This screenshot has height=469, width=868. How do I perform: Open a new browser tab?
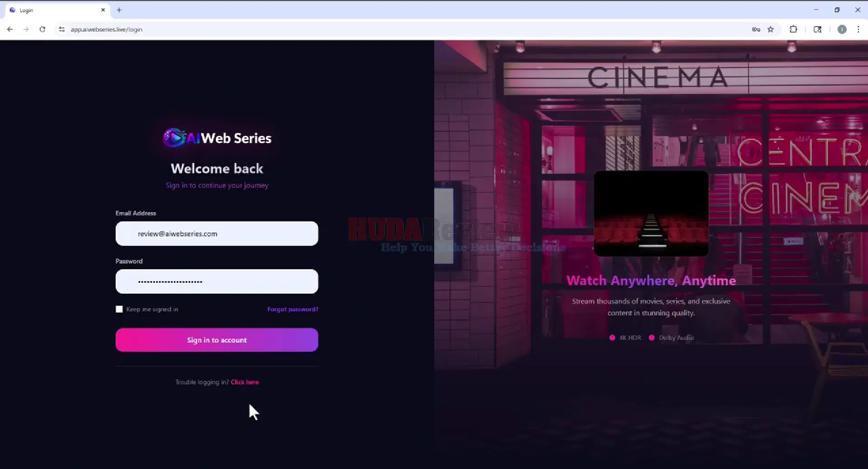tap(119, 10)
